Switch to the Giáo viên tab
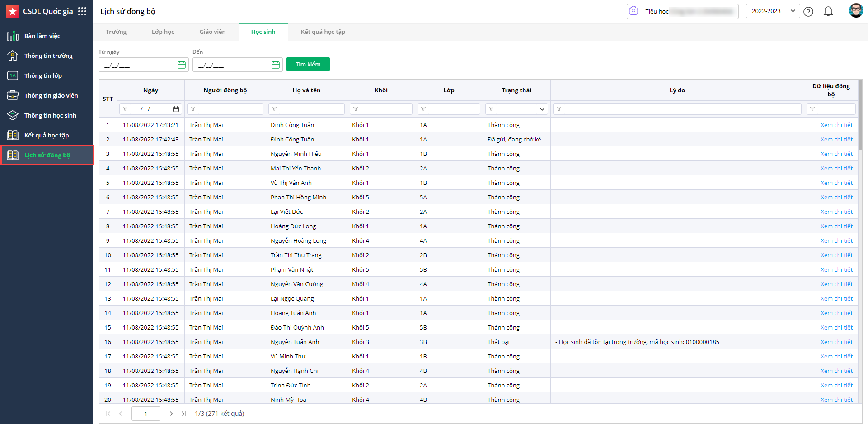The image size is (868, 424). click(x=212, y=32)
